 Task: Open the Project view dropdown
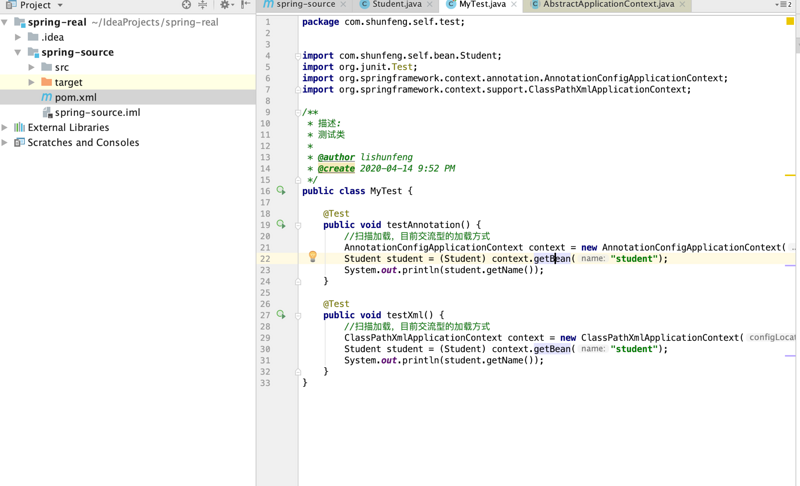pyautogui.click(x=60, y=5)
